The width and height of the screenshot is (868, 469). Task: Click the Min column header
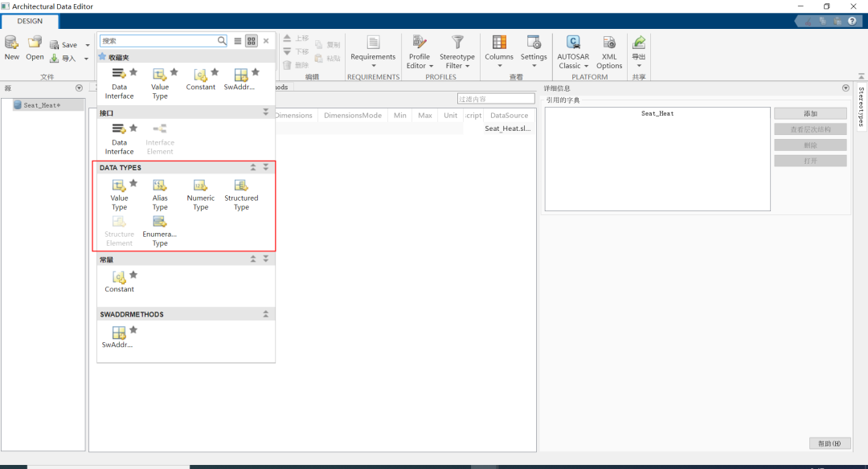coord(400,115)
